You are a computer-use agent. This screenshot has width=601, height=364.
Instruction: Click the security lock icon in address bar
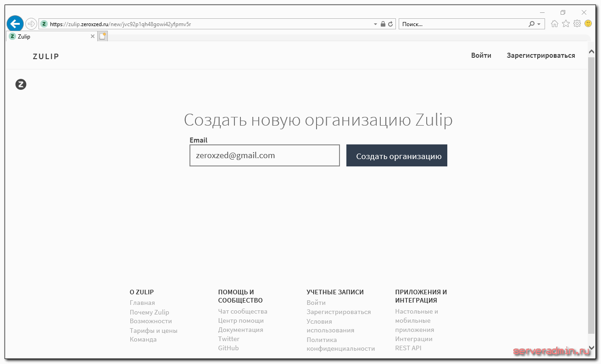(x=383, y=24)
